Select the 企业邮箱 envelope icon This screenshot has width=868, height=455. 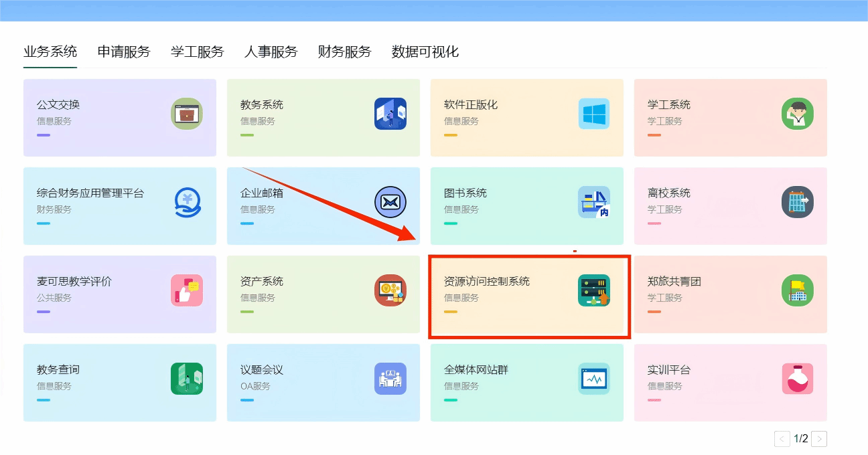pos(390,202)
